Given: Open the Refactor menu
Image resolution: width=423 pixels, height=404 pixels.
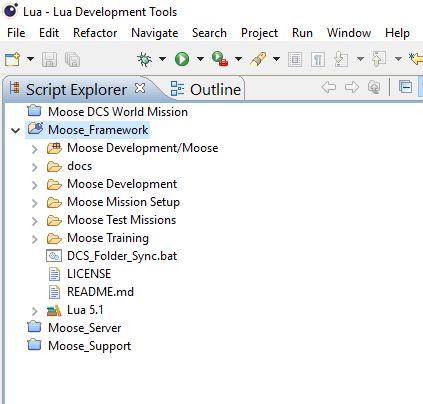Looking at the screenshot, I should (x=95, y=33).
